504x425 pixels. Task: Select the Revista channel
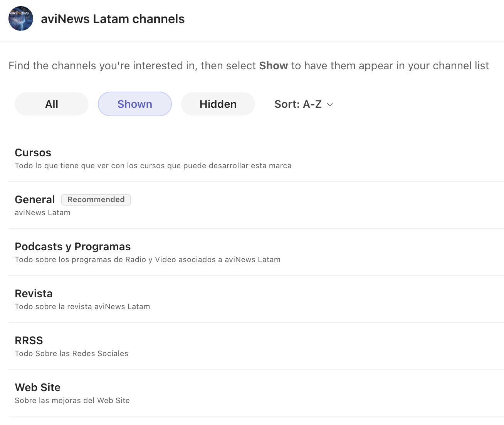tap(34, 294)
